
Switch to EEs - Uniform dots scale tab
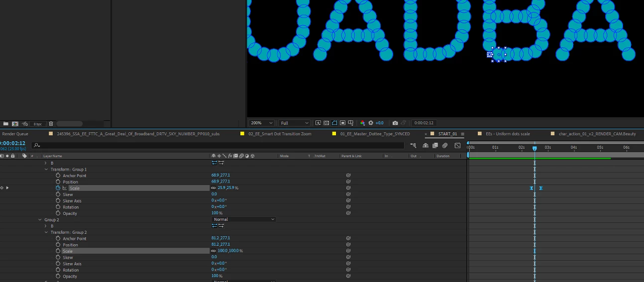(508, 134)
